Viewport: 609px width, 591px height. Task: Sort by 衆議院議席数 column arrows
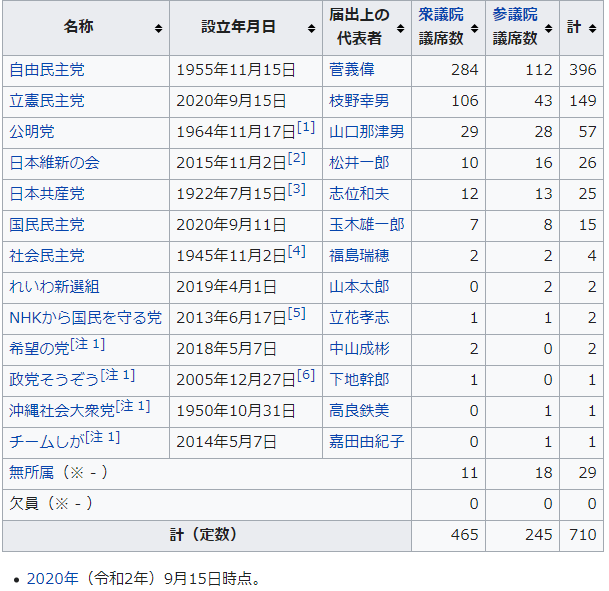click(x=474, y=28)
